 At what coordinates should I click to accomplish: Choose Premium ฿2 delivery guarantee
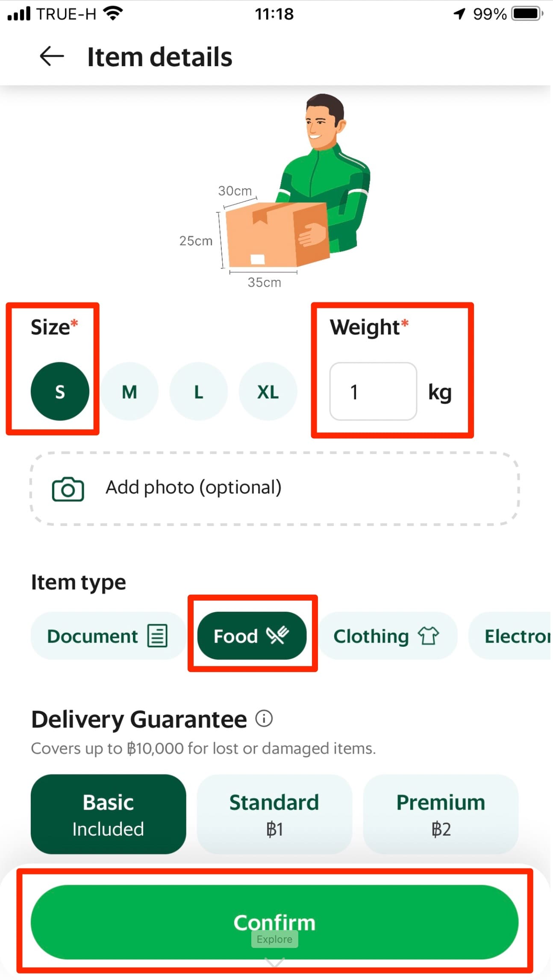[x=441, y=814]
